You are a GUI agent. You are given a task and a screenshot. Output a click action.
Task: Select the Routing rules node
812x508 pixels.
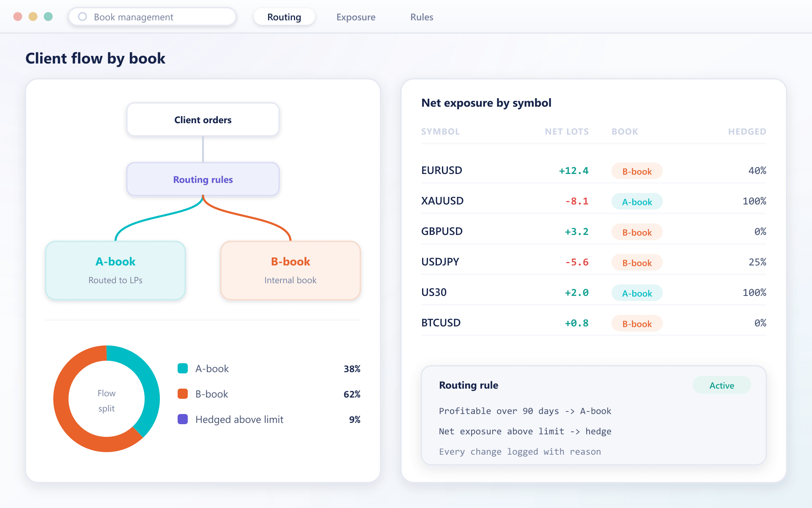click(x=203, y=179)
